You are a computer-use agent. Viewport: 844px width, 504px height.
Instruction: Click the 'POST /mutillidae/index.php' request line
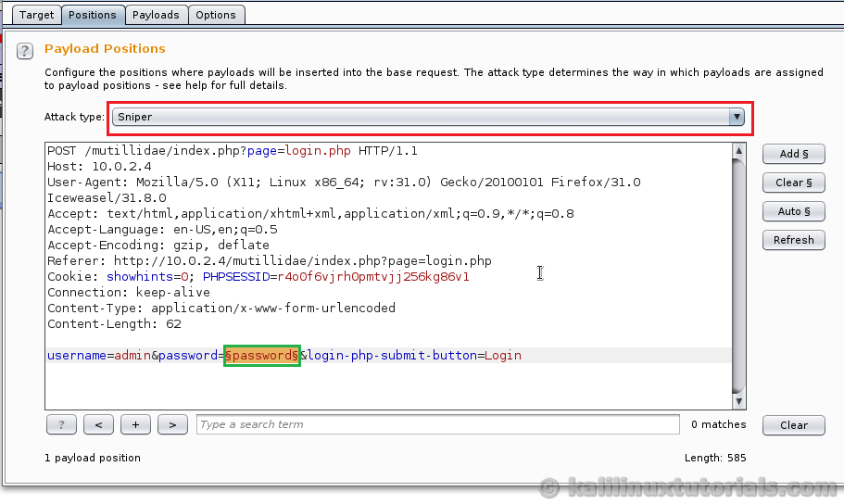coord(233,151)
